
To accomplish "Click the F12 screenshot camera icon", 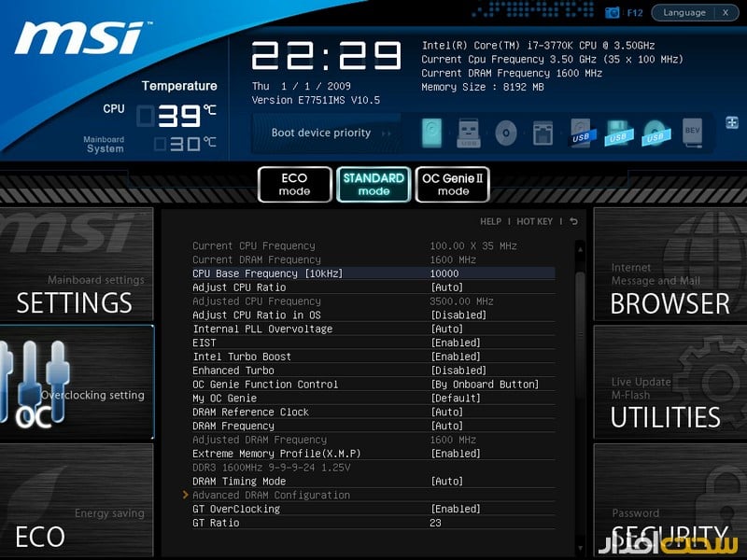I will [613, 13].
